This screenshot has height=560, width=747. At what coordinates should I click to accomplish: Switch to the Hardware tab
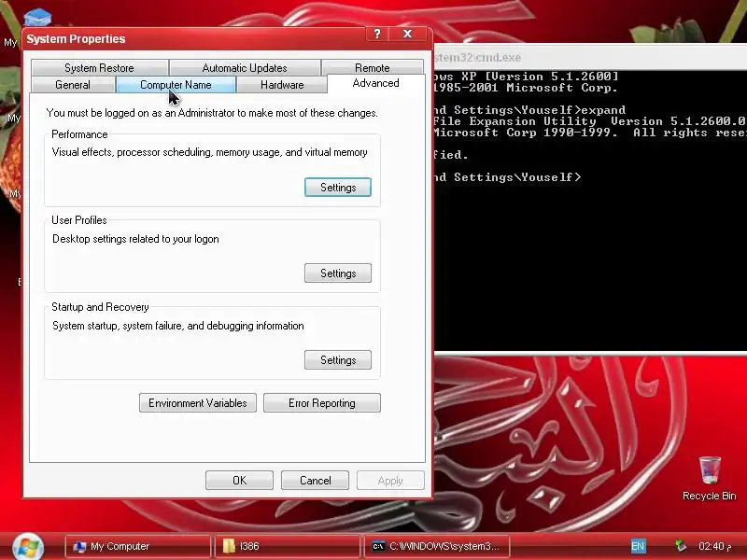(x=282, y=85)
